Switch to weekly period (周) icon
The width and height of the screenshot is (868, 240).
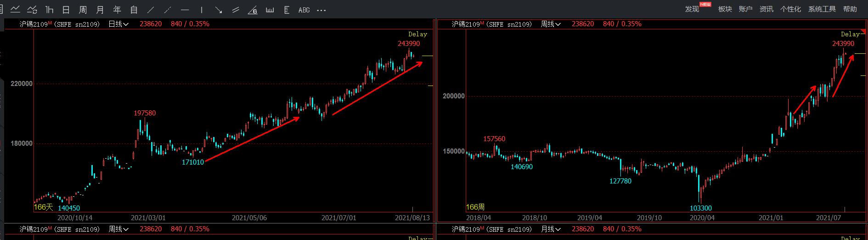click(83, 9)
